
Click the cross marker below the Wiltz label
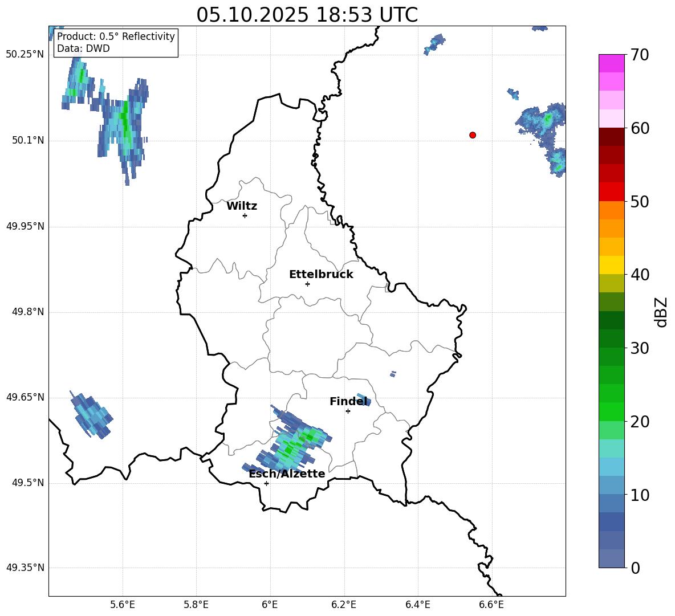(245, 215)
